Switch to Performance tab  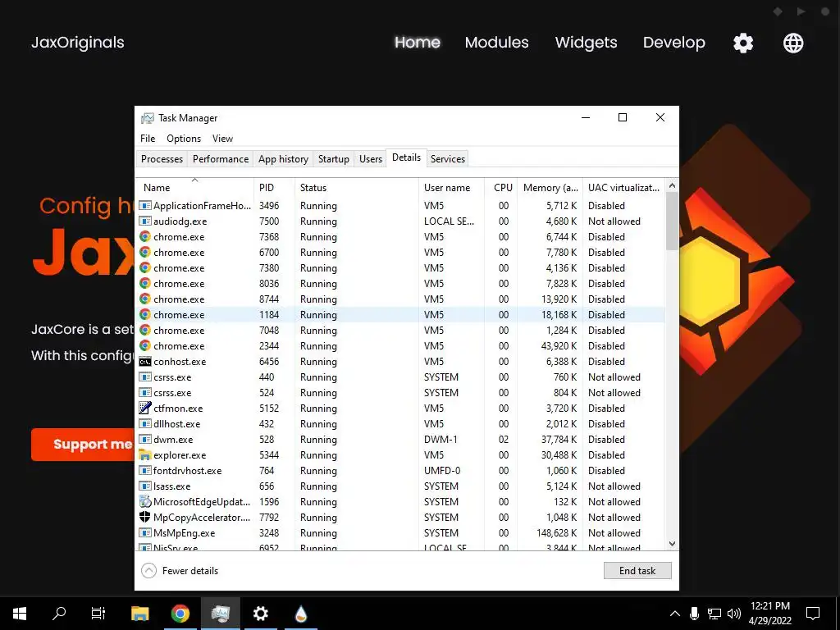pyautogui.click(x=221, y=158)
